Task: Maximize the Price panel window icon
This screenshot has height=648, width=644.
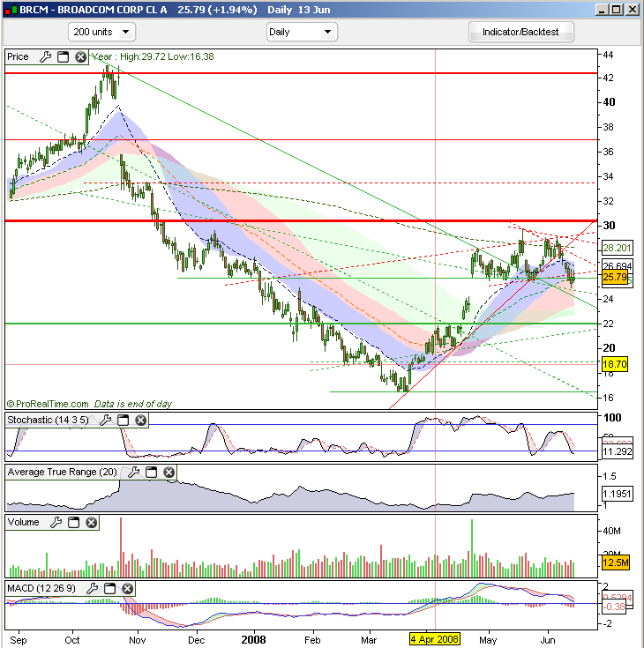Action: (64, 56)
